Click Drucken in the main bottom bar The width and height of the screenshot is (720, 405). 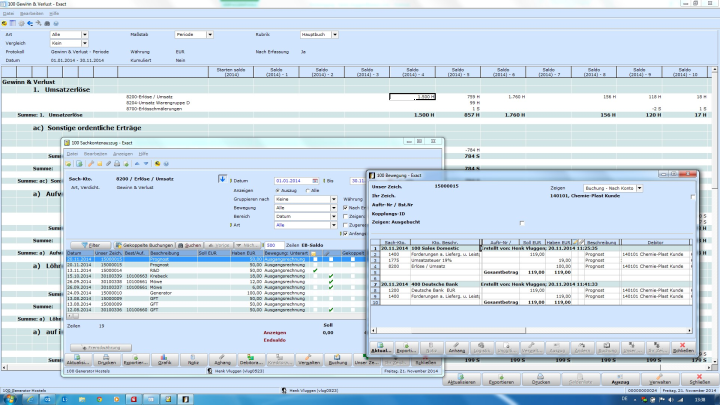(x=541, y=381)
